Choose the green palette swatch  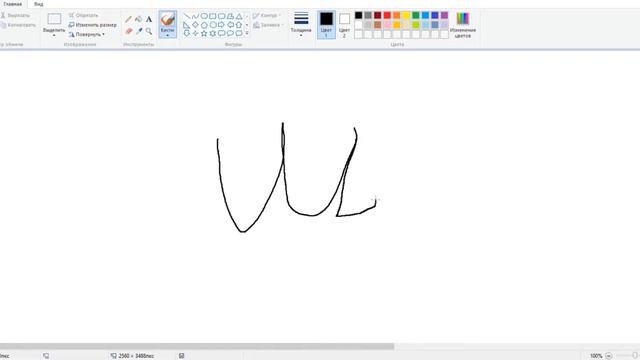(x=416, y=16)
